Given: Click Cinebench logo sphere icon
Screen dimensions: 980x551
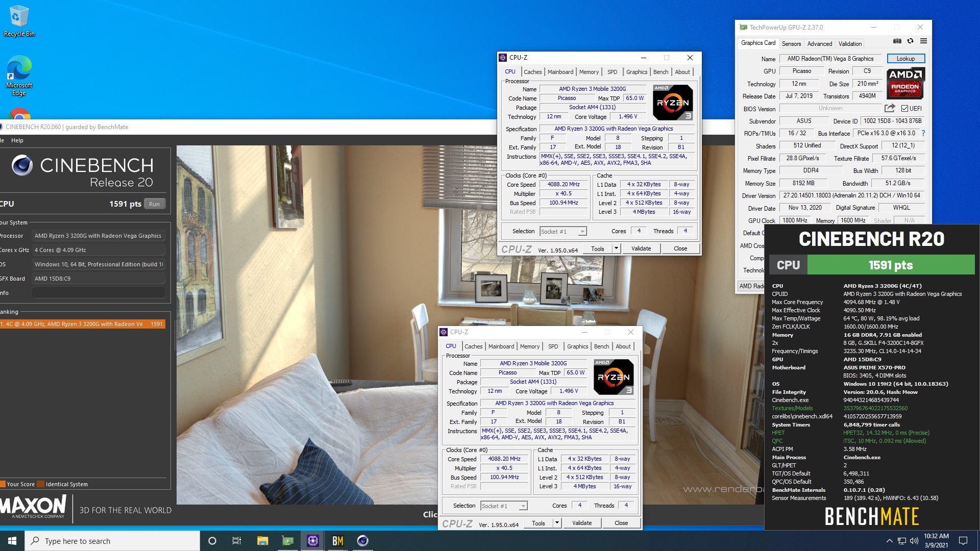Looking at the screenshot, I should [x=22, y=165].
